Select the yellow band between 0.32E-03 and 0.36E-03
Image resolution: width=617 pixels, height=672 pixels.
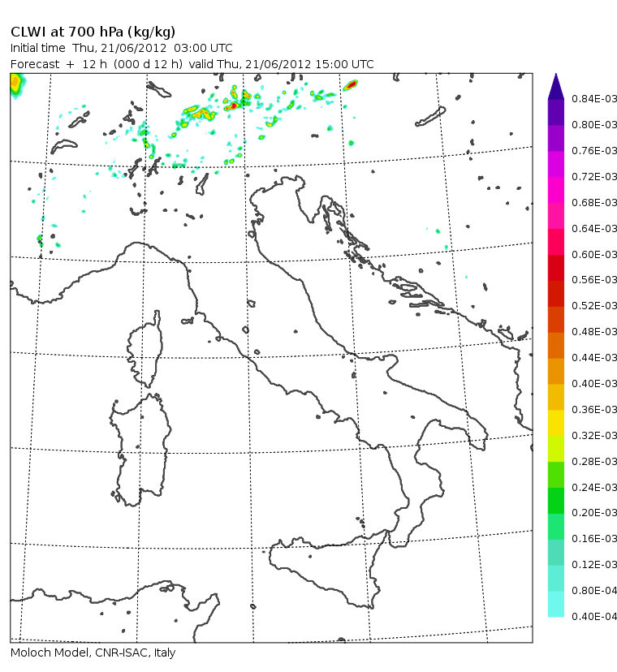pos(555,423)
